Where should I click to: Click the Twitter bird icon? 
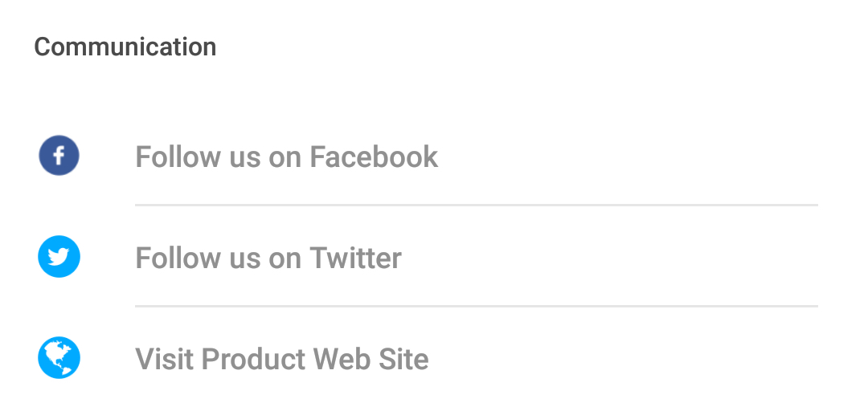tap(59, 257)
